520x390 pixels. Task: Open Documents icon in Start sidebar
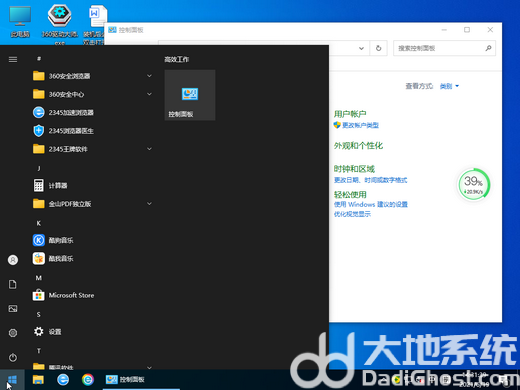point(13,284)
